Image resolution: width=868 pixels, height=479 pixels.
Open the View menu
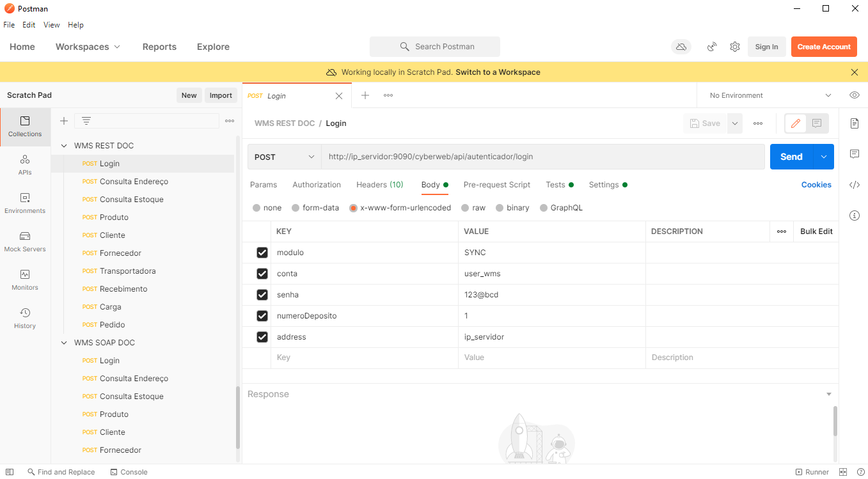tap(52, 25)
